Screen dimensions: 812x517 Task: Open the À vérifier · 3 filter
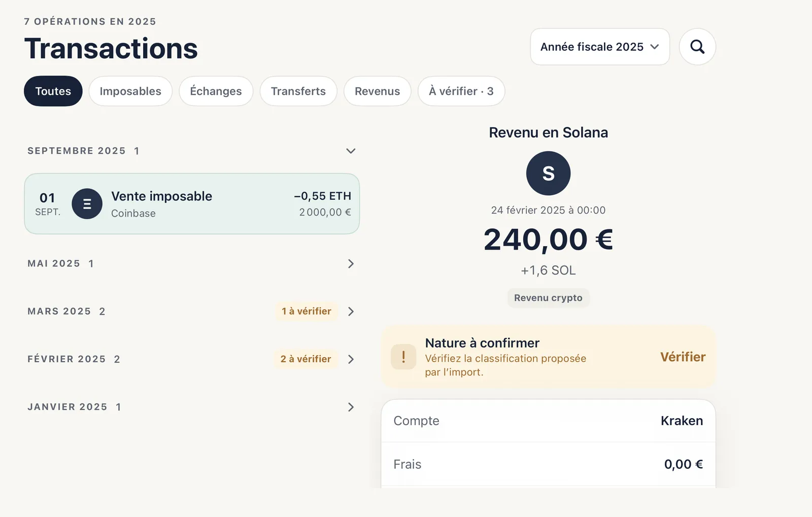tap(461, 91)
